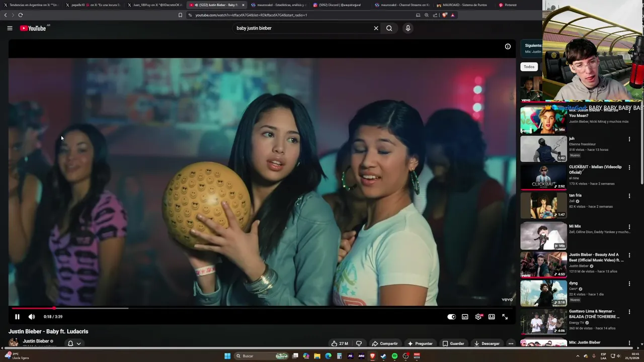
Task: Mute the video volume speaker icon
Action: [32, 317]
